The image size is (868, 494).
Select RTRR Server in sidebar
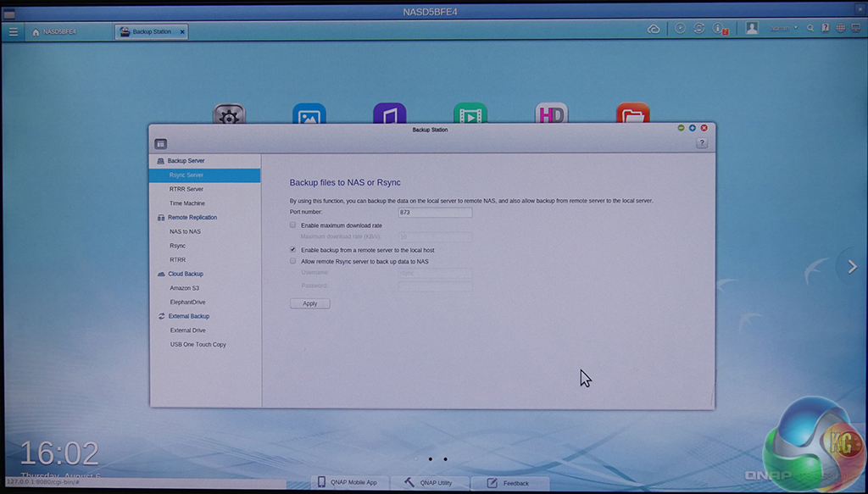[x=186, y=189]
